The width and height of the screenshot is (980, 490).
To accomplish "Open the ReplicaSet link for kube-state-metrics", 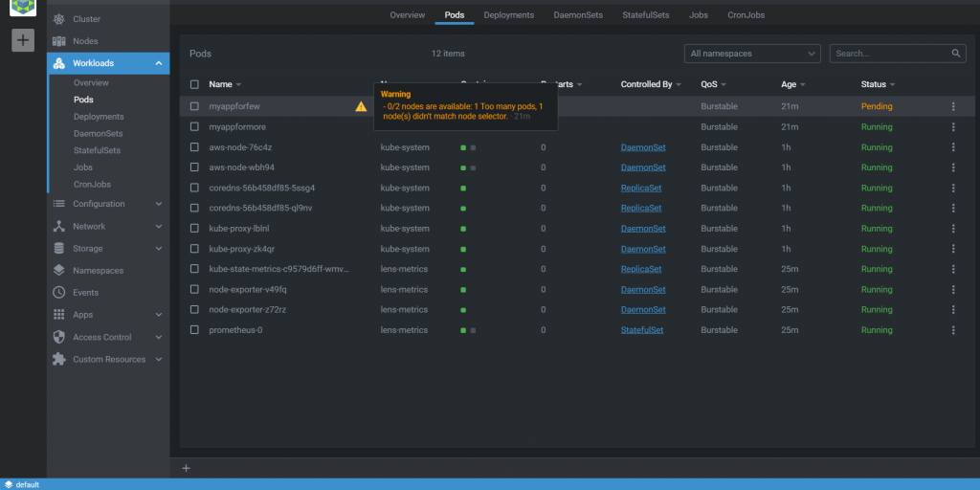I will [x=641, y=269].
